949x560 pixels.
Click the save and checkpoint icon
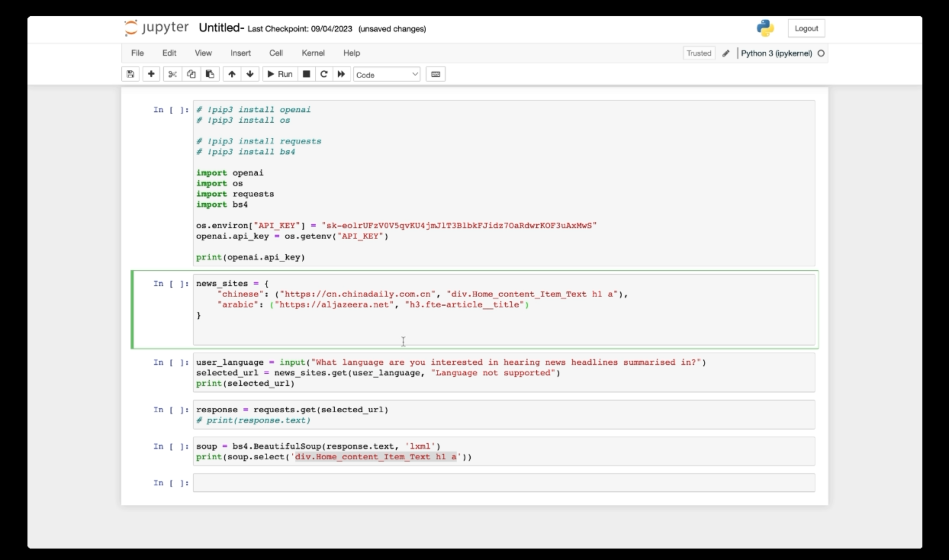[130, 74]
